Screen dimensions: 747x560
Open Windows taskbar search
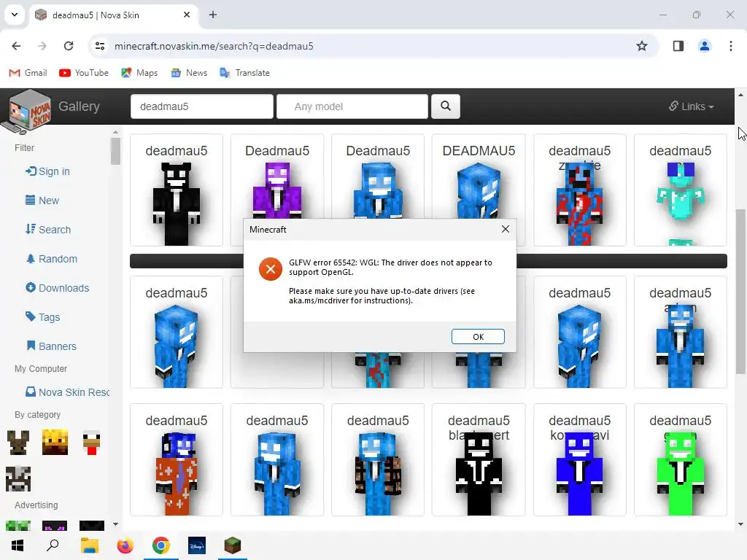point(53,545)
